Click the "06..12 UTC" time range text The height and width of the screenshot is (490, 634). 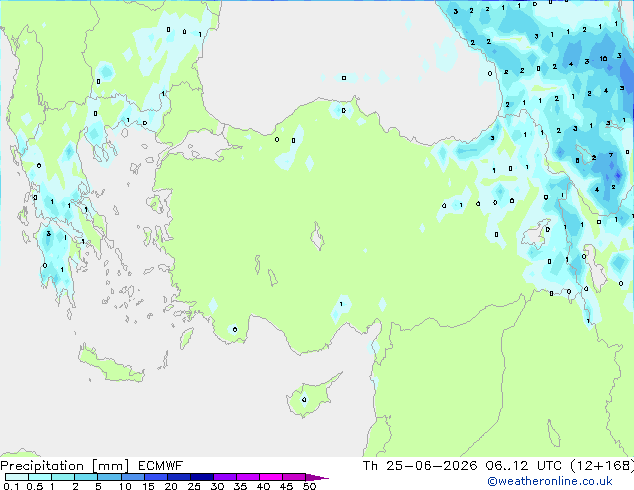pyautogui.click(x=524, y=466)
